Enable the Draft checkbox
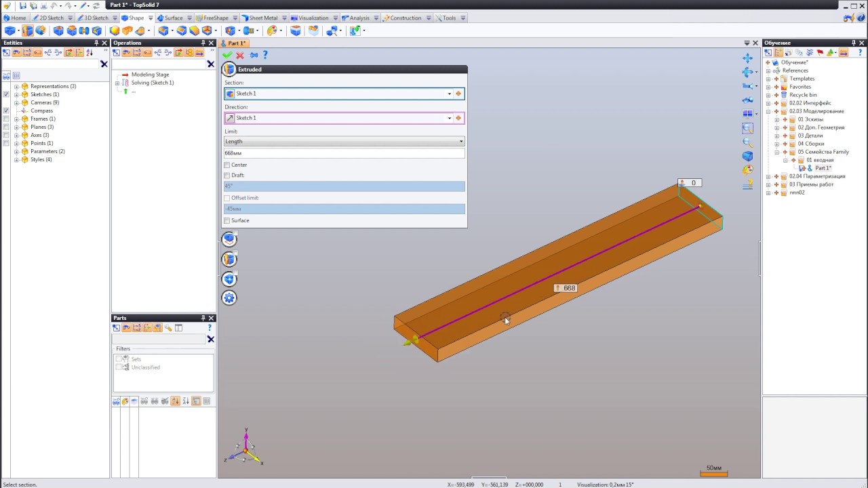 [227, 176]
